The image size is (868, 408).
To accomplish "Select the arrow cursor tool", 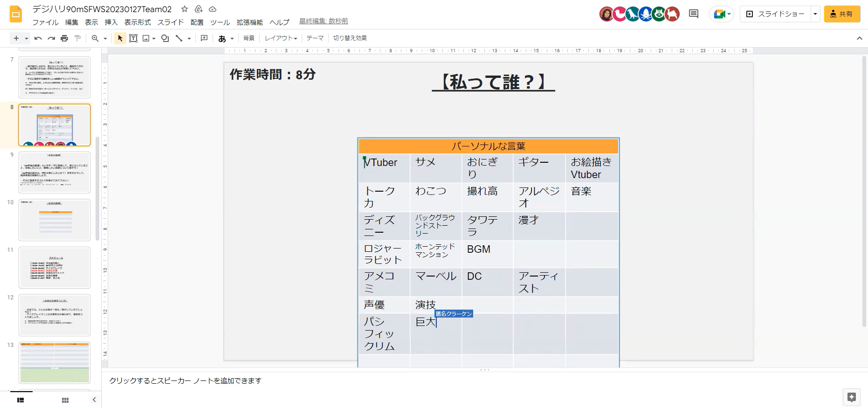I will 120,38.
